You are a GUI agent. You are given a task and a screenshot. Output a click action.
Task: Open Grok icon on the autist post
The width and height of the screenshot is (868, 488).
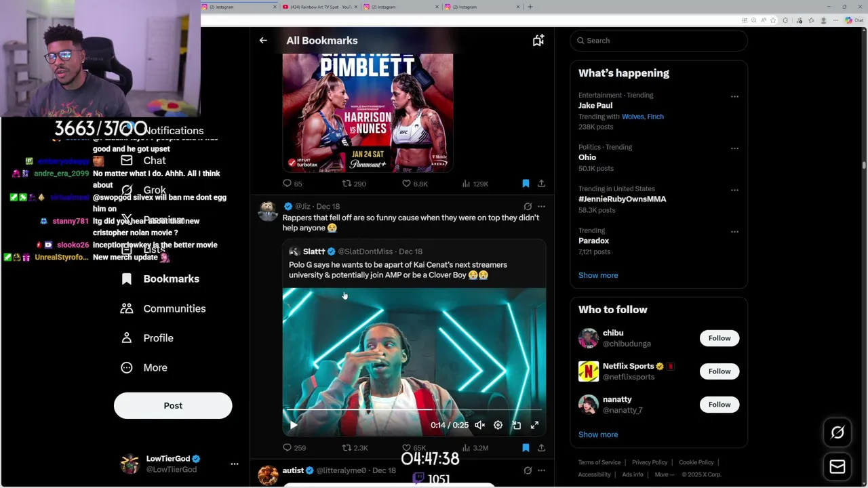528,470
